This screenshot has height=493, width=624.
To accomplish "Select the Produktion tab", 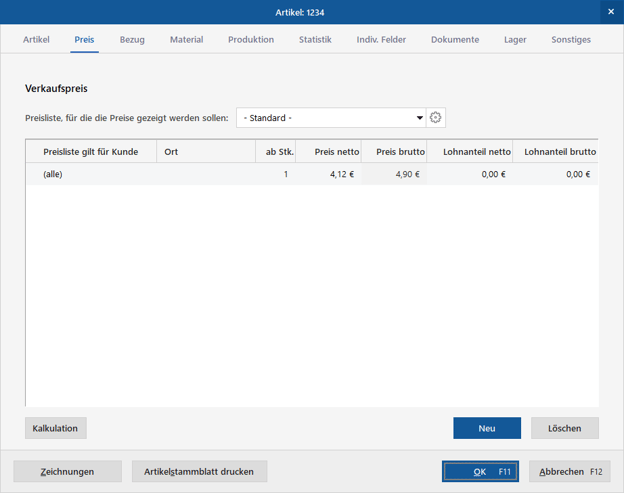I will click(x=251, y=40).
